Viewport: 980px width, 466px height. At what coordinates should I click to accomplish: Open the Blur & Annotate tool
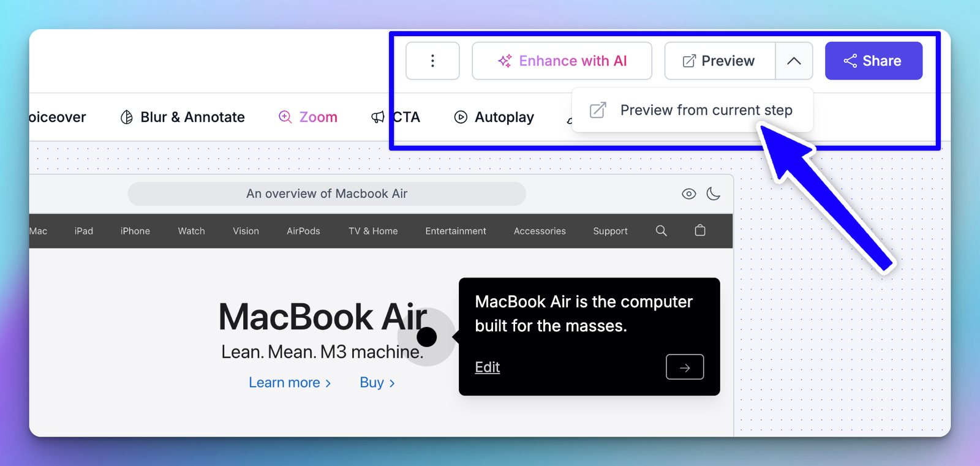183,117
